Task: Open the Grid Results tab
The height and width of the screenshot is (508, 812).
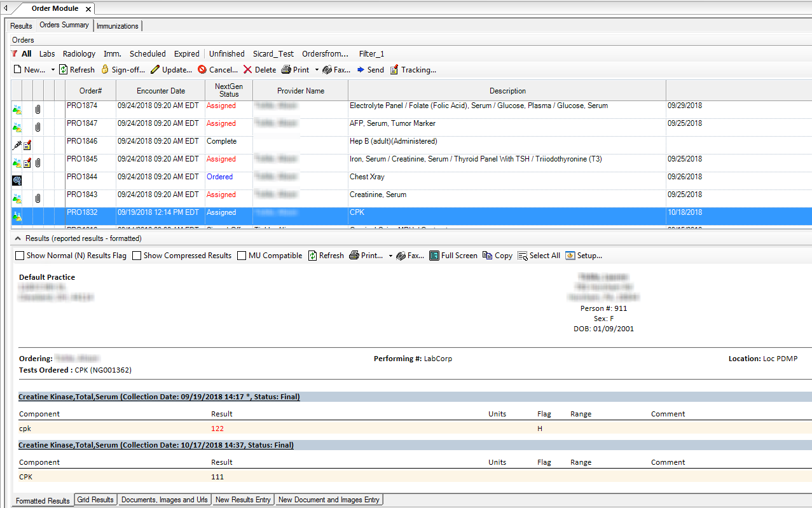Action: coord(95,500)
